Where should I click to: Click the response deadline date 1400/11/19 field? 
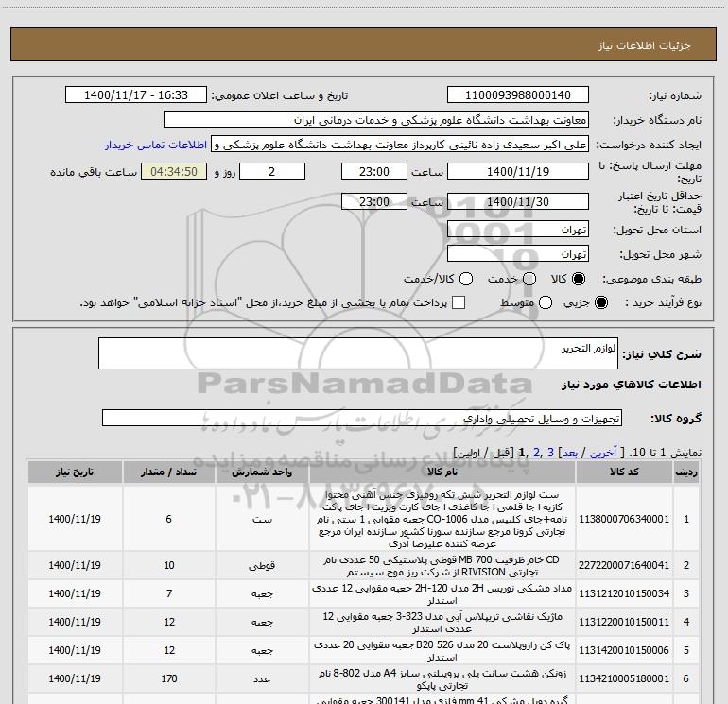point(518,171)
